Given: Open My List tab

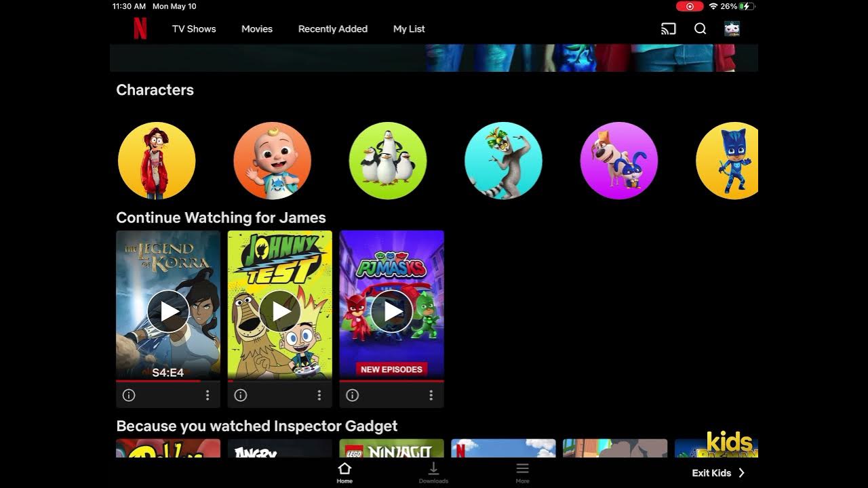Looking at the screenshot, I should click(409, 29).
